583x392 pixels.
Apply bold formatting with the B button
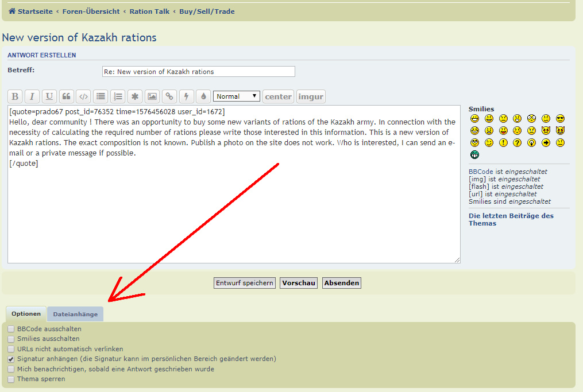(x=16, y=96)
